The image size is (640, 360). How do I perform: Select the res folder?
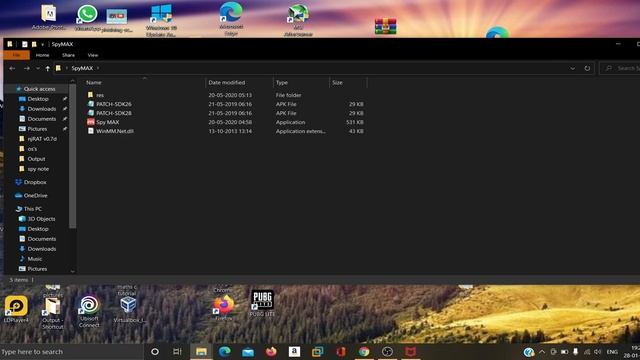coord(100,95)
